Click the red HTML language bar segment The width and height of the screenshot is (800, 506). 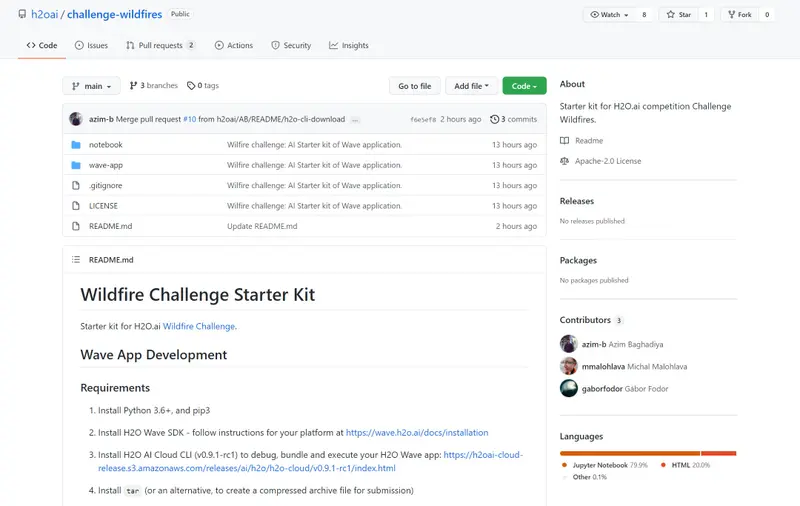[x=719, y=453]
